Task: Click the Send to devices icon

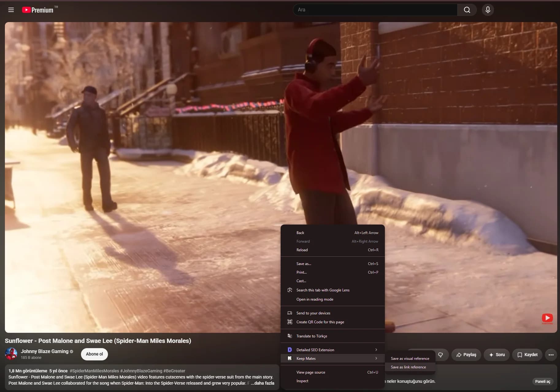Action: tap(290, 313)
